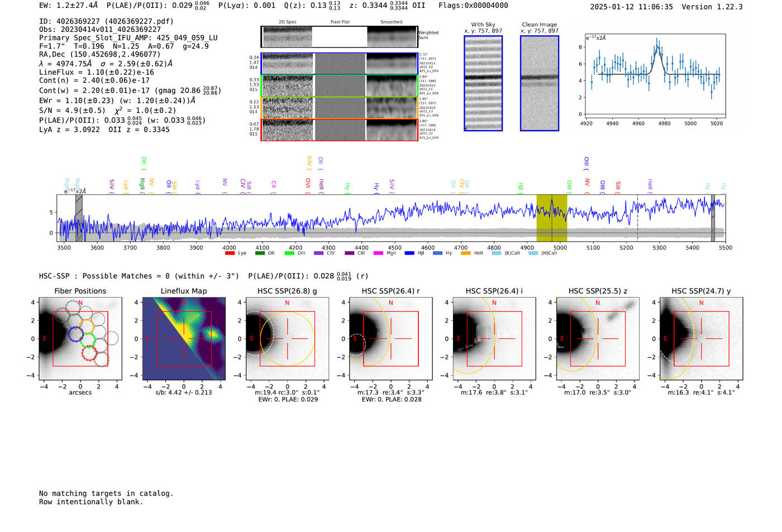This screenshot has width=782, height=532.
Task: Select the purple CIV legend swatch
Action: click(319, 253)
